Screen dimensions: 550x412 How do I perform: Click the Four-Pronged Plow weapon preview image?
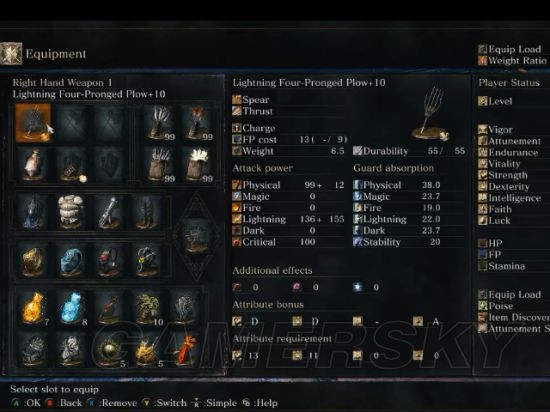(x=431, y=114)
